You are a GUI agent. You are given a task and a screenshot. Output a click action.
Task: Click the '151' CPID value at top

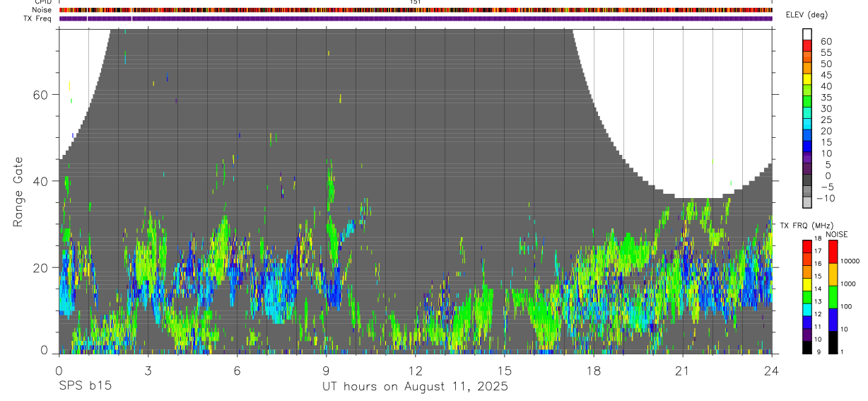point(416,2)
